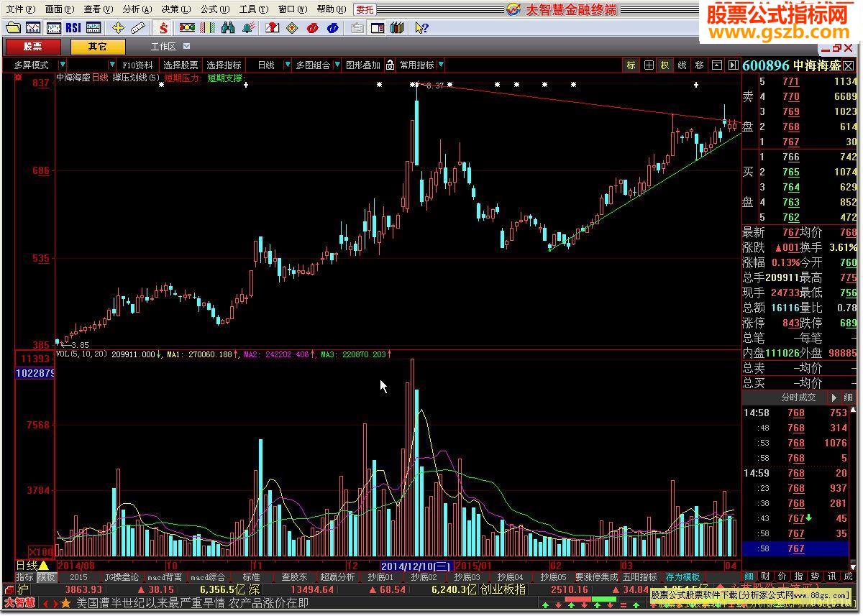Click the red dollar sign icon
Image resolution: width=863 pixels, height=616 pixels.
click(x=164, y=28)
